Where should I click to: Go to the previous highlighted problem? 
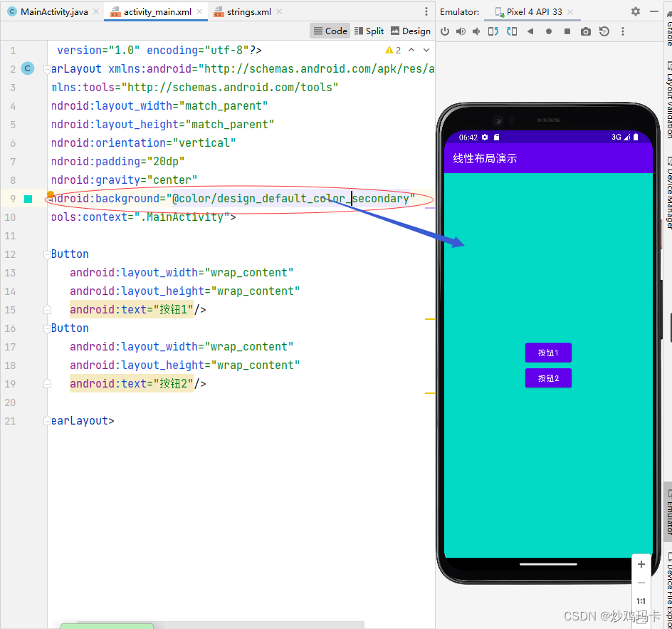(x=411, y=50)
